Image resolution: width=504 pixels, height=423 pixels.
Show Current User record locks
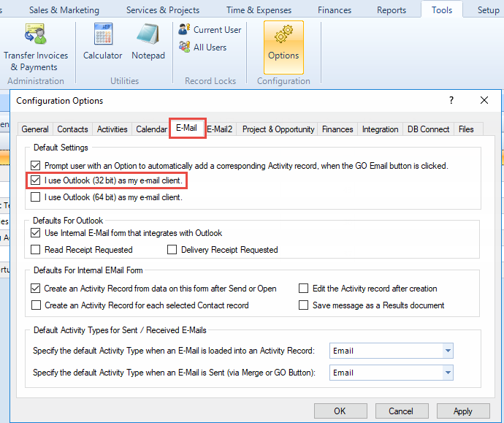click(210, 29)
